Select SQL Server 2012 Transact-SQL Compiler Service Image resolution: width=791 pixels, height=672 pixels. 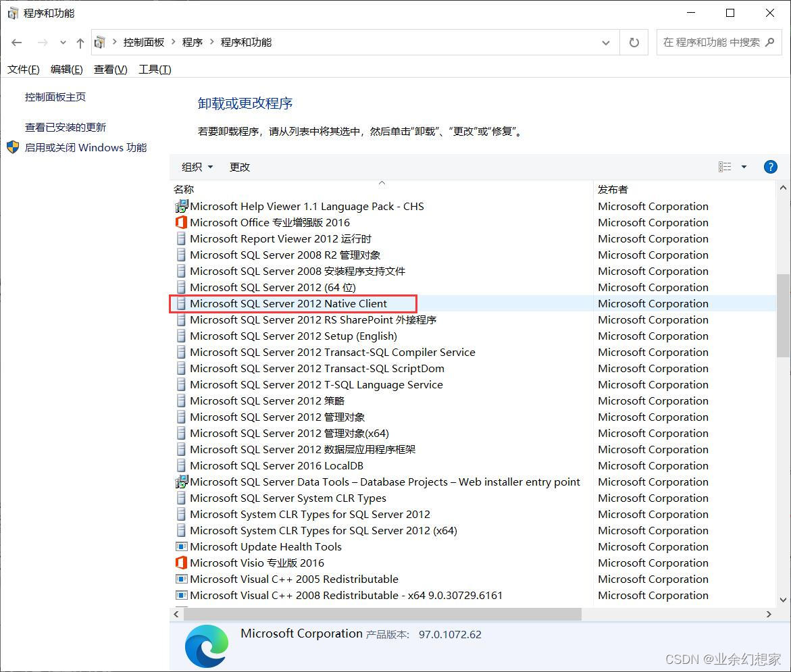click(x=332, y=352)
